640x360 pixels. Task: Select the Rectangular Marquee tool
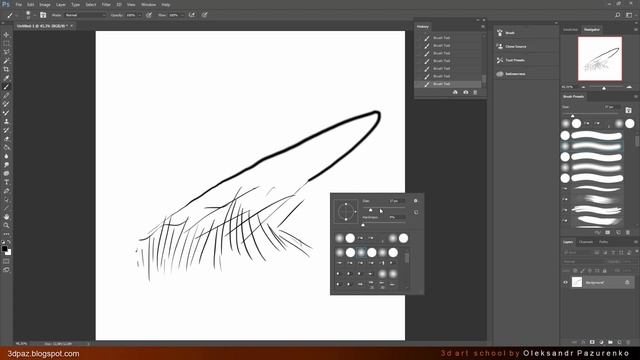6,43
